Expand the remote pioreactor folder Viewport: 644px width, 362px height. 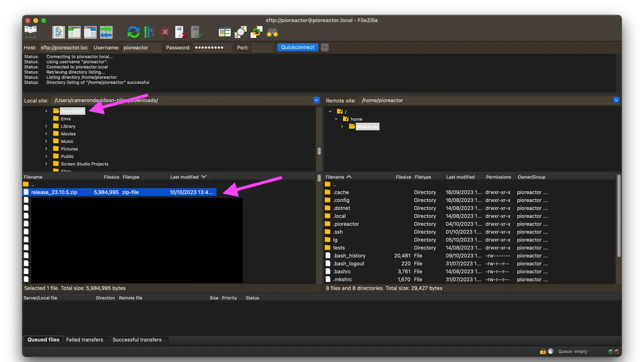342,127
